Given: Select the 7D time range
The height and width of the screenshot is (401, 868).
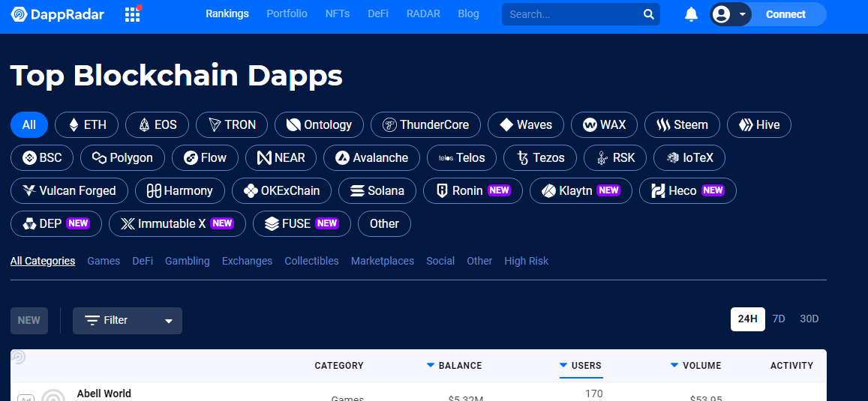Looking at the screenshot, I should pos(778,319).
